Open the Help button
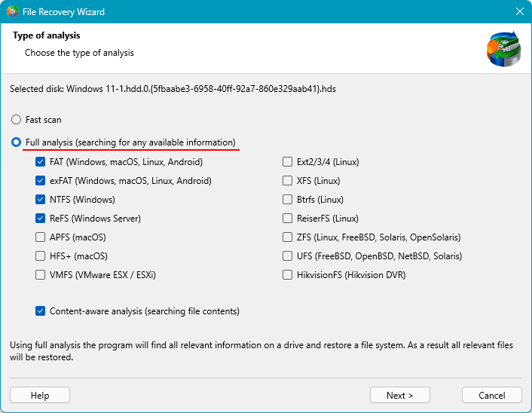This screenshot has height=413, width=532. tap(40, 396)
